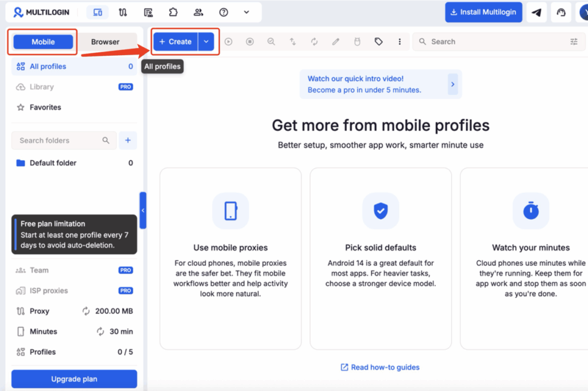The width and height of the screenshot is (588, 391).
Task: Open the three-dot more options menu
Action: click(400, 41)
